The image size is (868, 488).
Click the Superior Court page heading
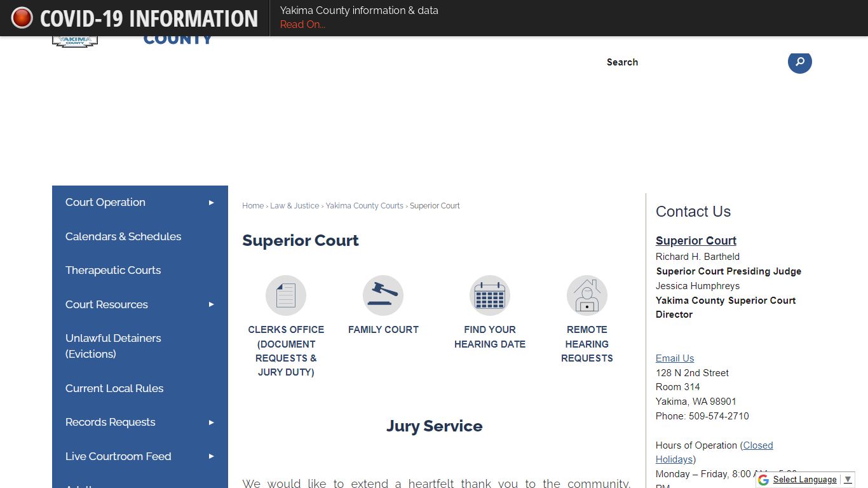coord(301,241)
